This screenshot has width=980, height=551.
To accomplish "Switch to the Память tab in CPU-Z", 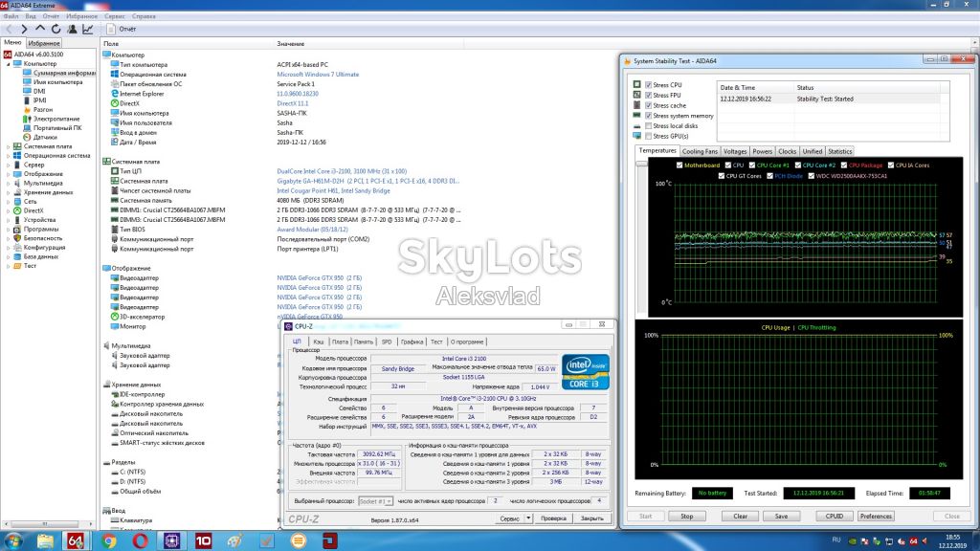I will tap(363, 342).
